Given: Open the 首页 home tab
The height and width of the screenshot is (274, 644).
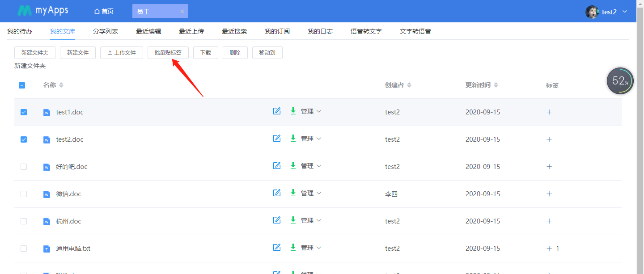Looking at the screenshot, I should tap(104, 11).
